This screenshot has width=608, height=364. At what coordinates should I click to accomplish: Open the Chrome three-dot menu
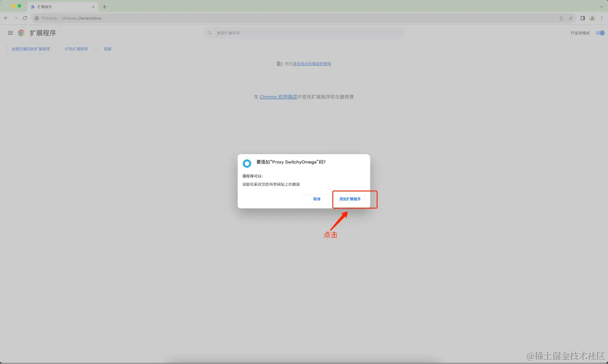(x=602, y=18)
